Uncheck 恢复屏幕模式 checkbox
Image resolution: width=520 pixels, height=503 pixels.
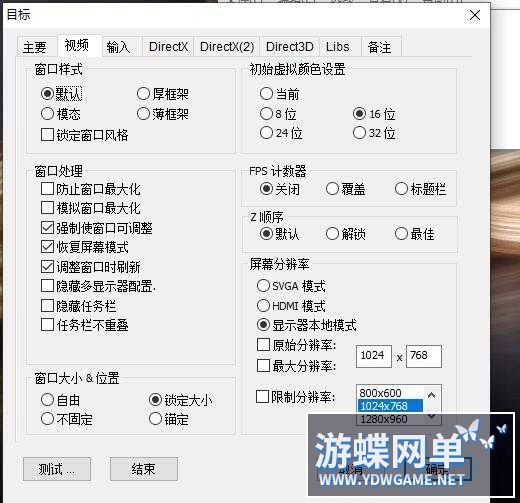(84, 247)
